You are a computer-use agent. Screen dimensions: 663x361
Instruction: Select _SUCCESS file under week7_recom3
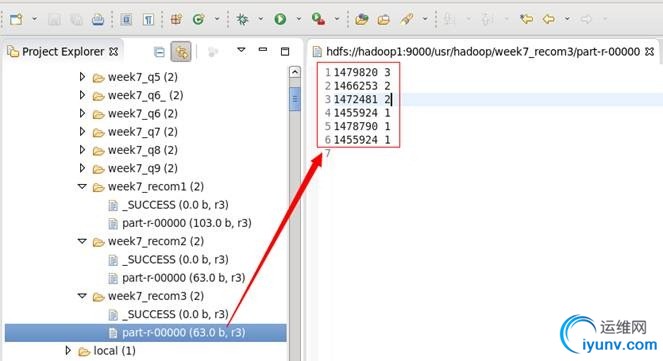tap(175, 314)
